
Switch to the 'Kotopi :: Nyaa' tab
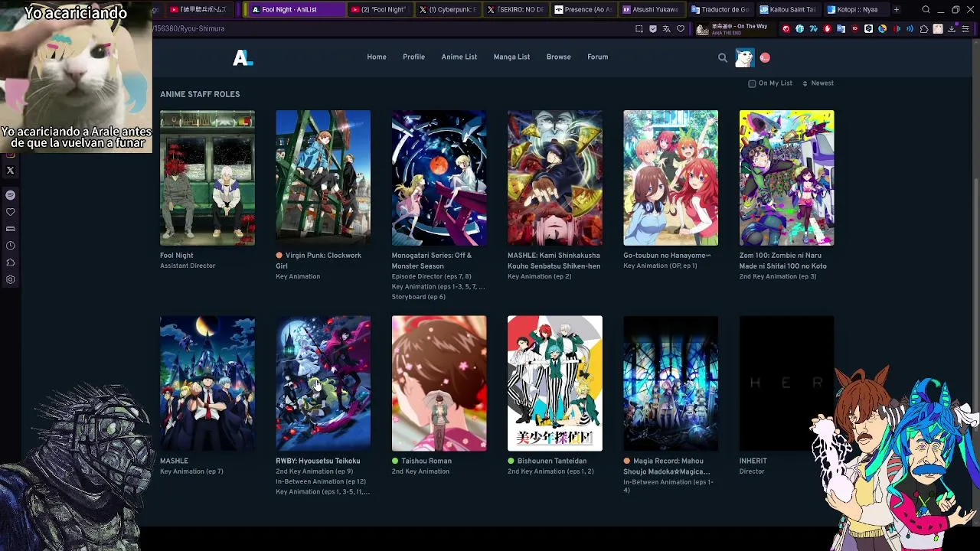pyautogui.click(x=857, y=10)
